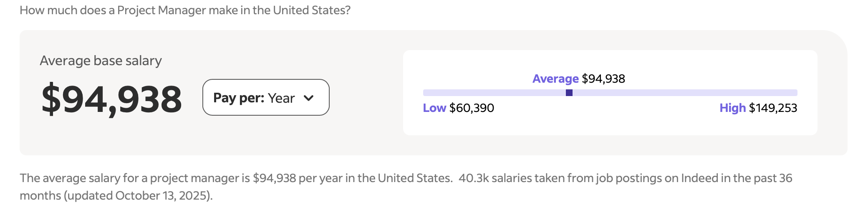Open the Pay per Year dropdown
This screenshot has height=223, width=868.
coord(265,97)
